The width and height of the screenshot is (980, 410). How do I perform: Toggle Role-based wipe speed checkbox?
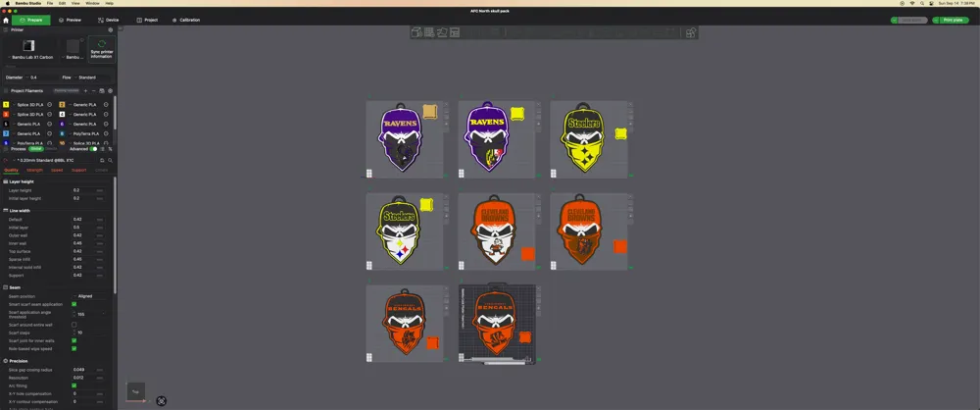tap(73, 348)
